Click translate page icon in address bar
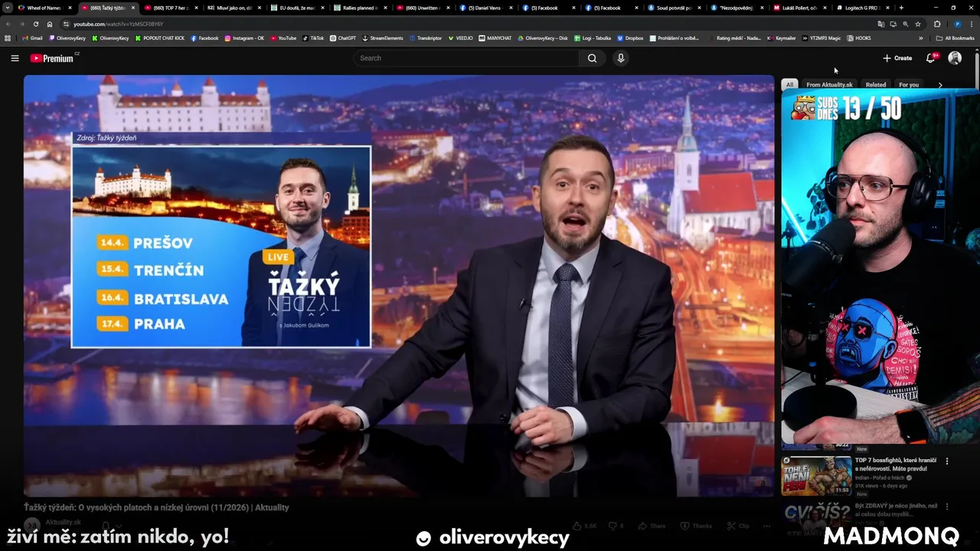Image resolution: width=980 pixels, height=551 pixels. pos(881,24)
